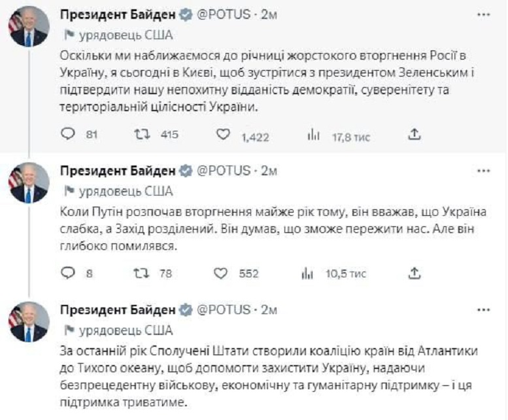This screenshot has width=508, height=420.
Task: Like the second tweet with 552 likes
Action: [x=222, y=273]
